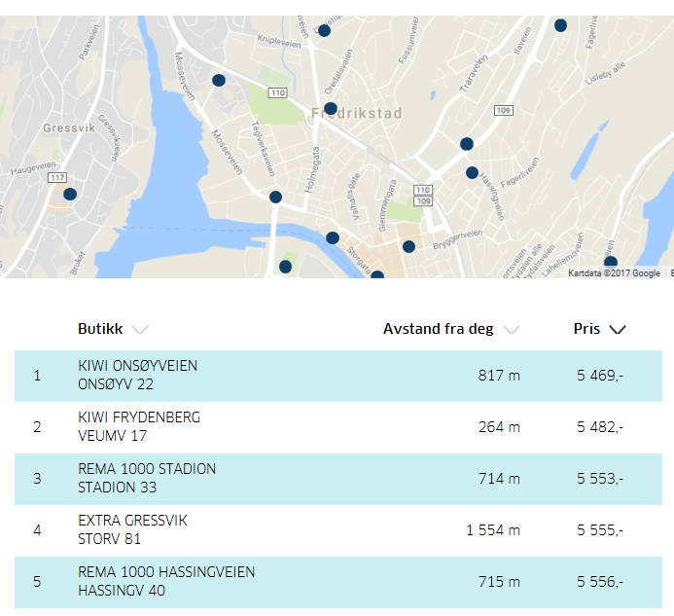
Task: Click price 5 482,- cell
Action: 600,427
